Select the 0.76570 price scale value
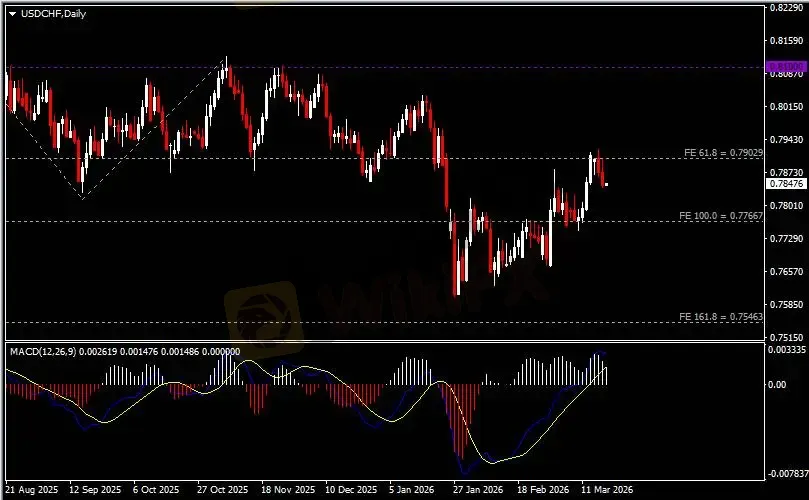Screen dimensions: 809x500 click(787, 271)
